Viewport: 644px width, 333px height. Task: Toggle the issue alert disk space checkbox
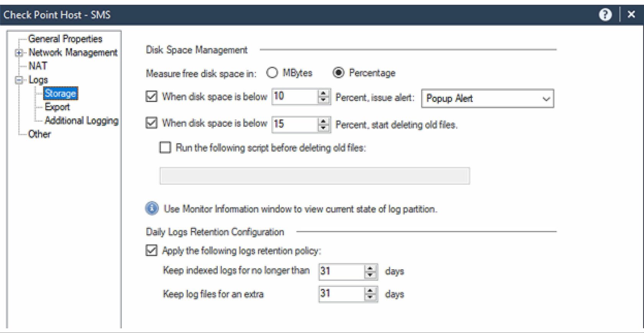[152, 96]
